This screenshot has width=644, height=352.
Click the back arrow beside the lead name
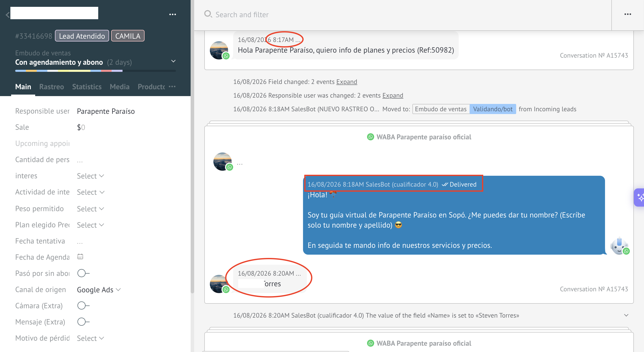(x=8, y=15)
